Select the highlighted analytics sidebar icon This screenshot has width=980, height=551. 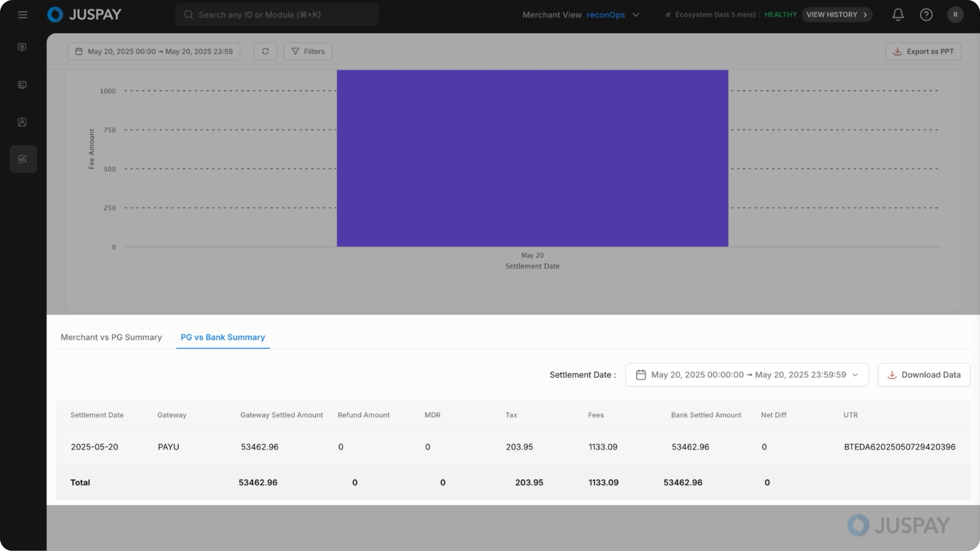(x=23, y=159)
